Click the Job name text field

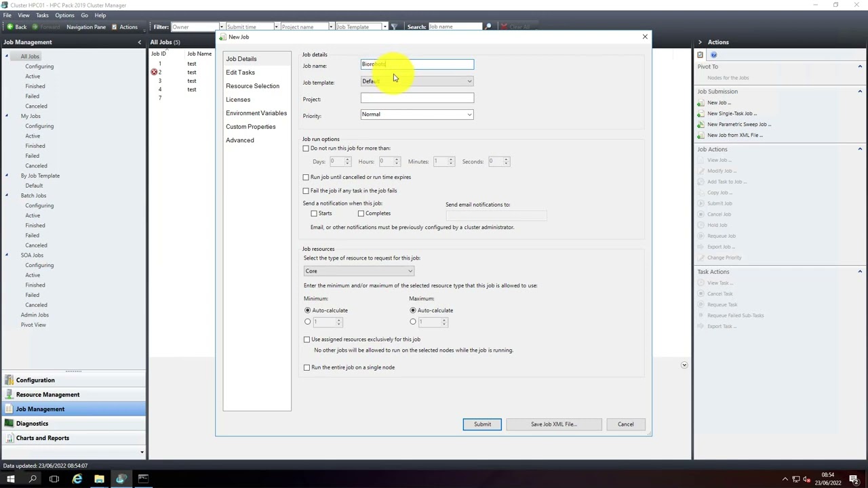point(417,64)
